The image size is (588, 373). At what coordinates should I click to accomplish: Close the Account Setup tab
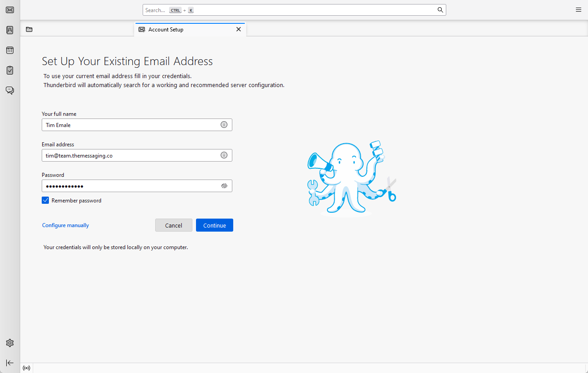coord(239,29)
